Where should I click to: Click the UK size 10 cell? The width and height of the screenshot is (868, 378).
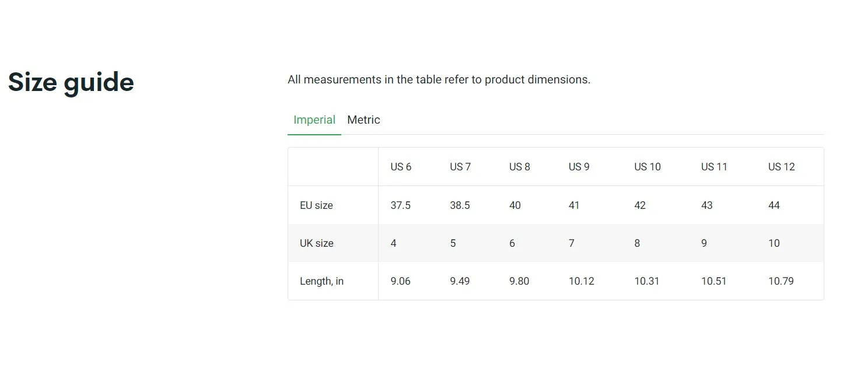(x=774, y=243)
